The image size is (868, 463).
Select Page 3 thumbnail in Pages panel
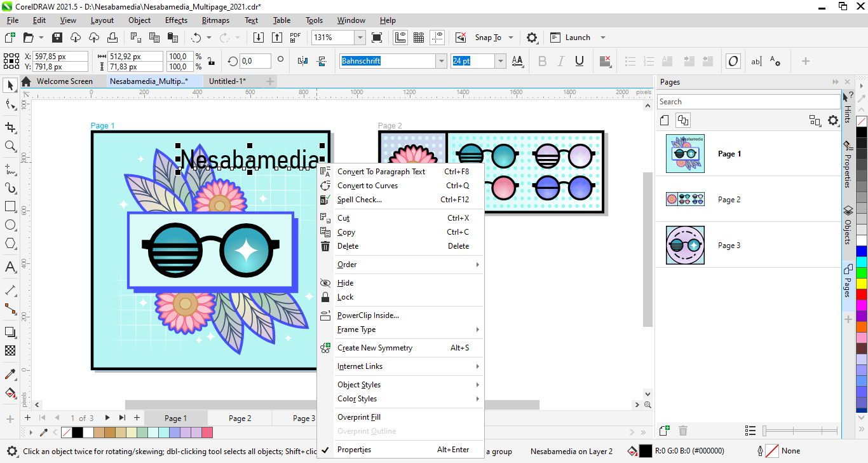(x=685, y=245)
